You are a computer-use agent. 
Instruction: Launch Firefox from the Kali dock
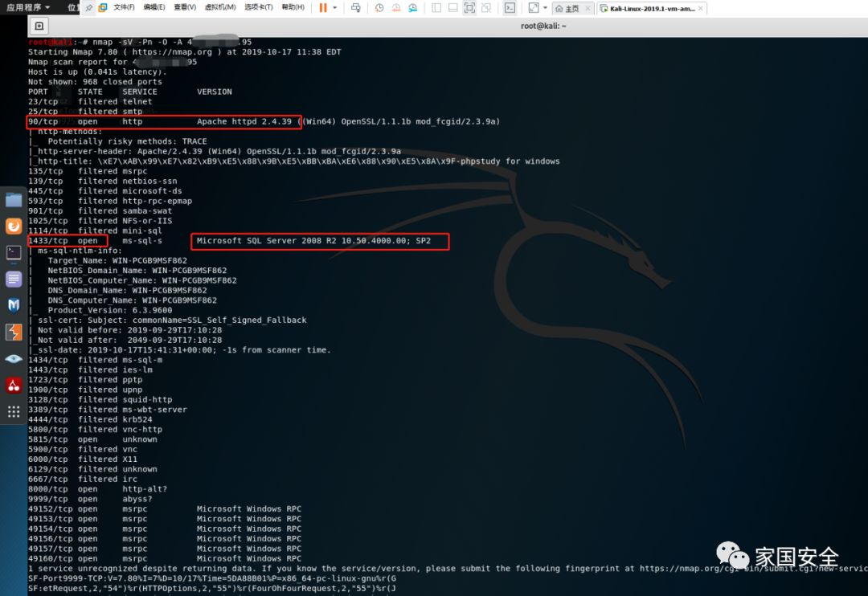coord(14,226)
